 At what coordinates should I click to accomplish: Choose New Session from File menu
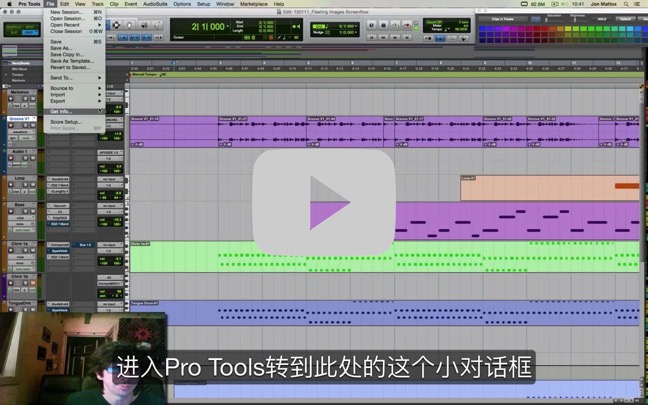pyautogui.click(x=74, y=12)
